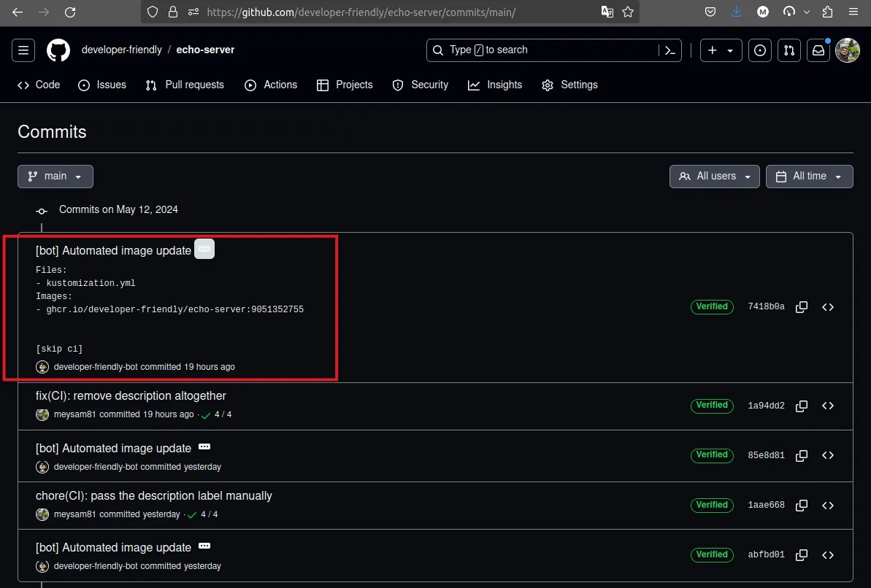Copy full SHA for commit abfbd01
Viewport: 871px width, 588px height.
click(801, 555)
